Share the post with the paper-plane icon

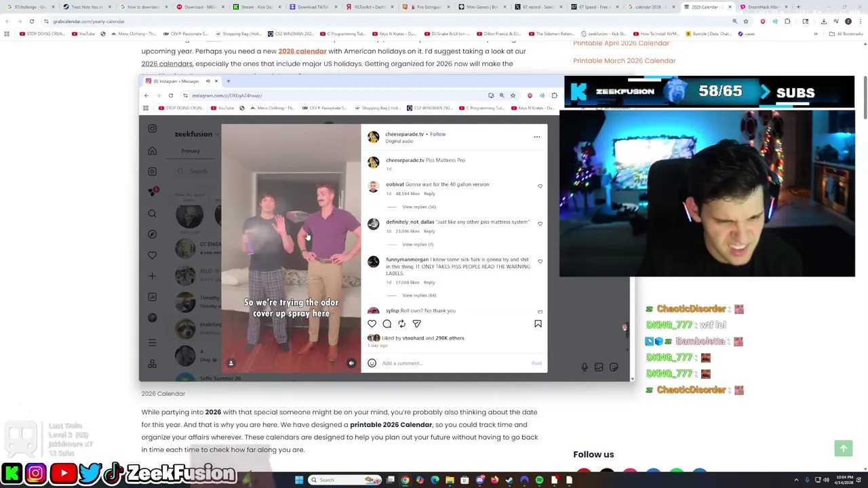click(x=416, y=324)
